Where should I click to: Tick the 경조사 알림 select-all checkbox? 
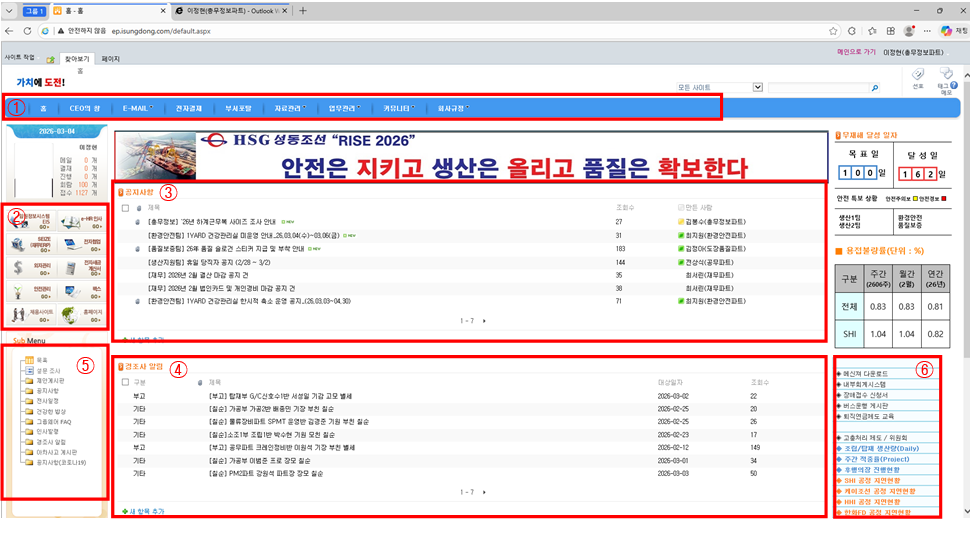pos(125,382)
